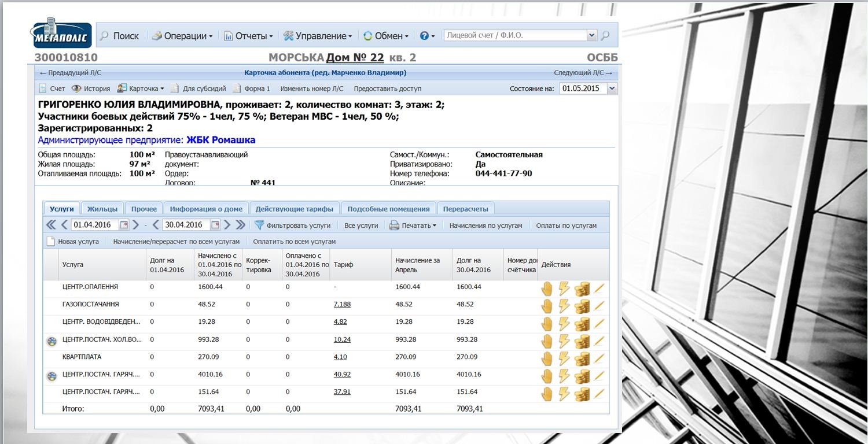Screen dimensions: 868x444
Task: Click the search magnifier next to account field
Action: 605,36
